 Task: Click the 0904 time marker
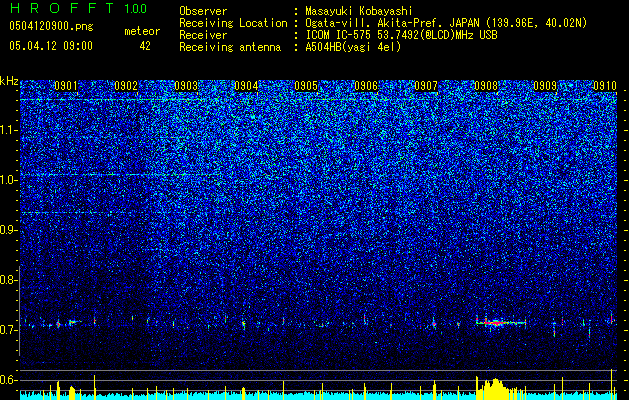pos(246,86)
